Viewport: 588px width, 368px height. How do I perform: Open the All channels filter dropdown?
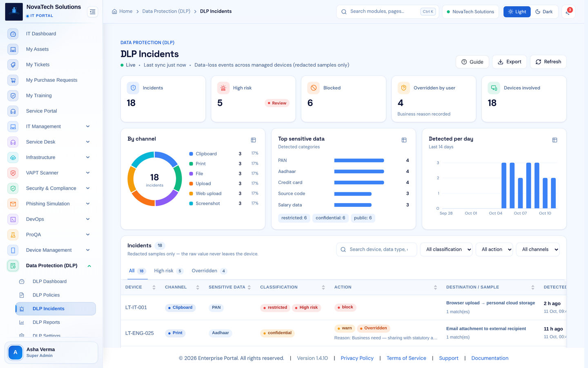(538, 249)
